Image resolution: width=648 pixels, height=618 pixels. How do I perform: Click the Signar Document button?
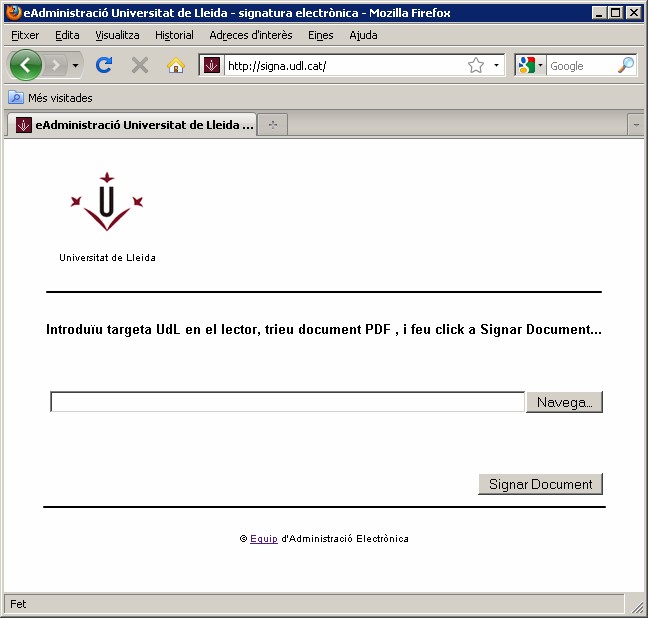[x=540, y=484]
